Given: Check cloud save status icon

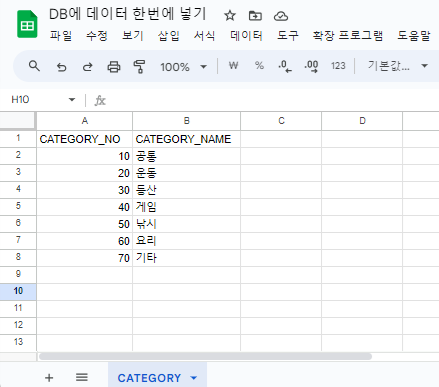Looking at the screenshot, I should pyautogui.click(x=281, y=16).
